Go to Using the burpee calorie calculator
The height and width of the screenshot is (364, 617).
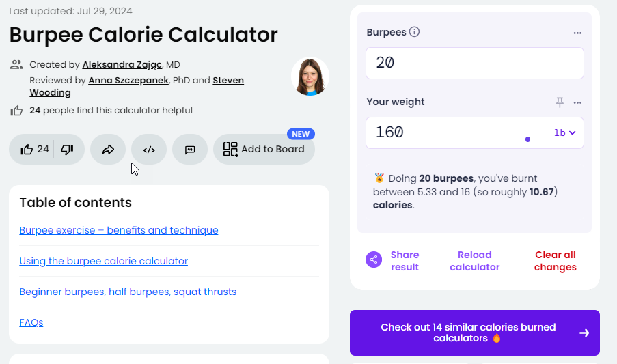103,261
